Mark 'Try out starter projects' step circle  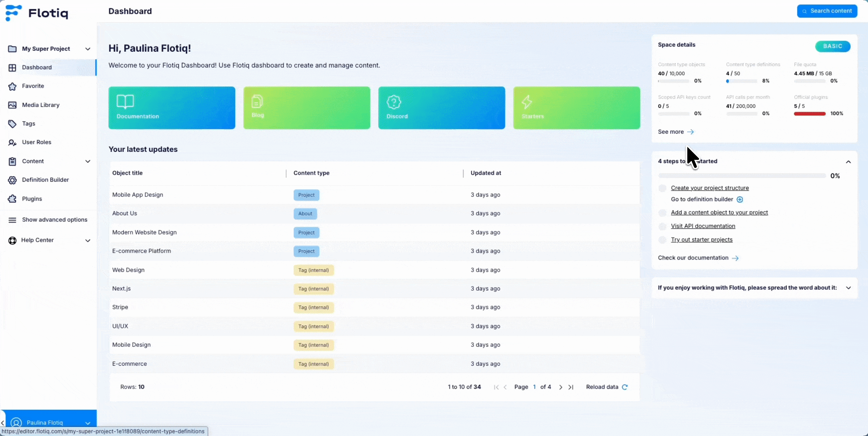662,240
